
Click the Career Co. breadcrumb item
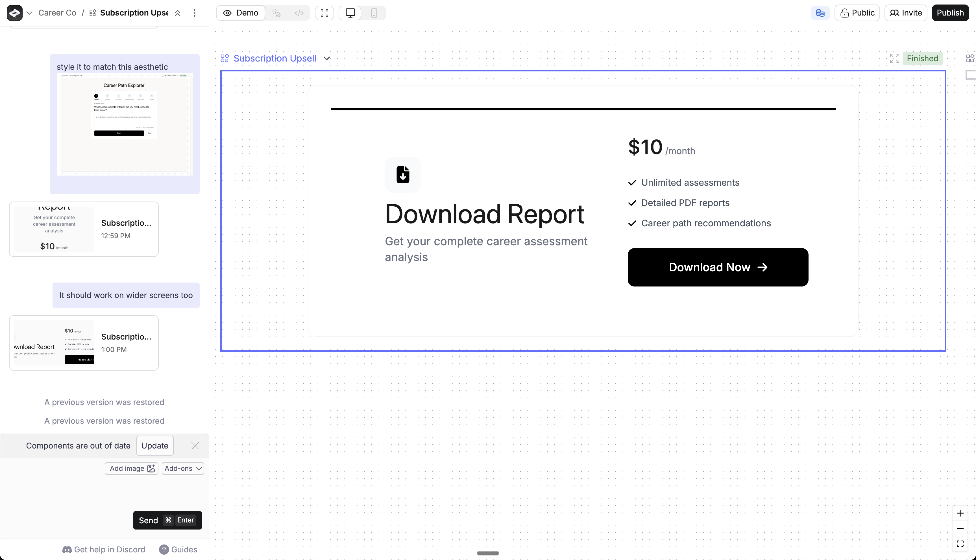coord(58,13)
